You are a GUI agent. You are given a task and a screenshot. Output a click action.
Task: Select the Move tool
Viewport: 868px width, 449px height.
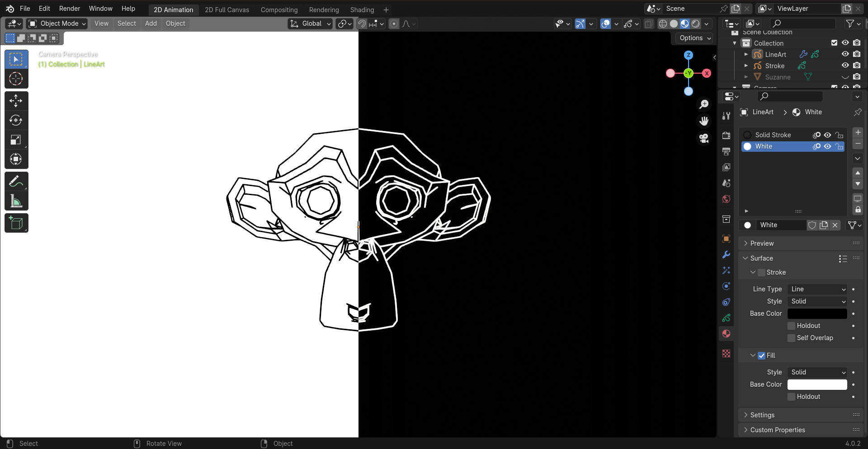(16, 101)
